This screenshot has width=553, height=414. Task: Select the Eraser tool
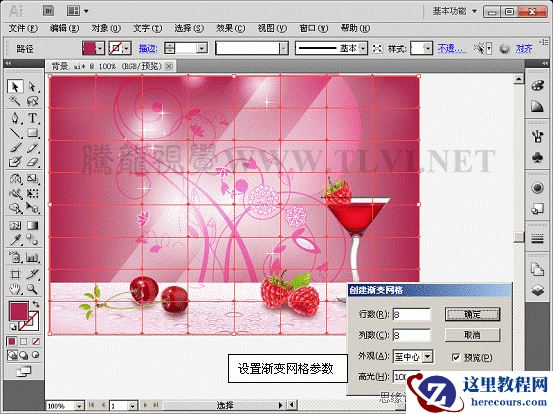coord(32,162)
